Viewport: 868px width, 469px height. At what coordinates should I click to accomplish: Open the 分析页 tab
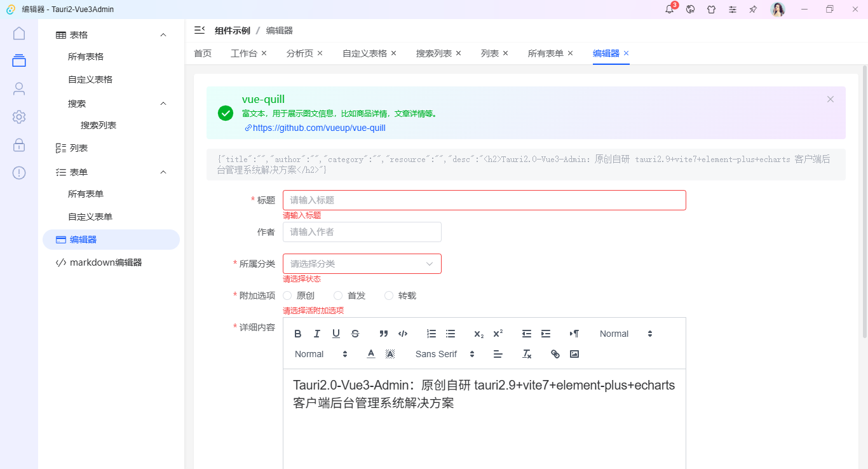pos(300,53)
